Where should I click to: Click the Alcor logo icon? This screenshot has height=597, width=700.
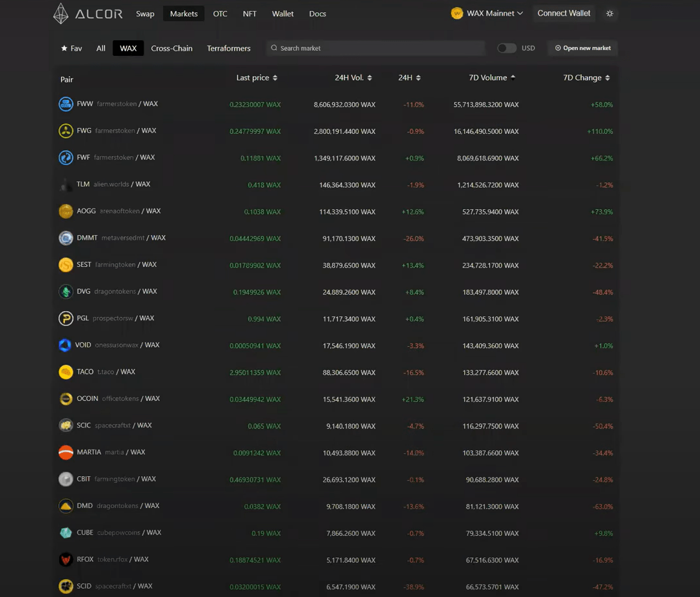[61, 14]
